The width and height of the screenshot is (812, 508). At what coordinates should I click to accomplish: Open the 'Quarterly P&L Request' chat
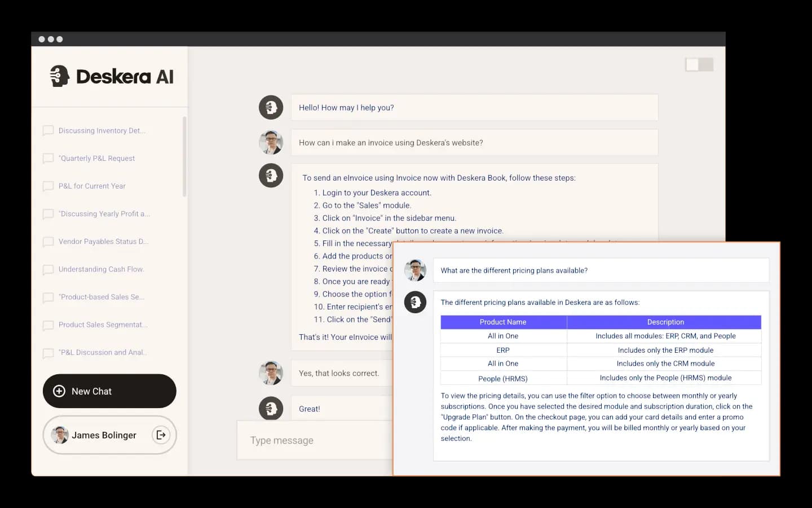coord(97,158)
